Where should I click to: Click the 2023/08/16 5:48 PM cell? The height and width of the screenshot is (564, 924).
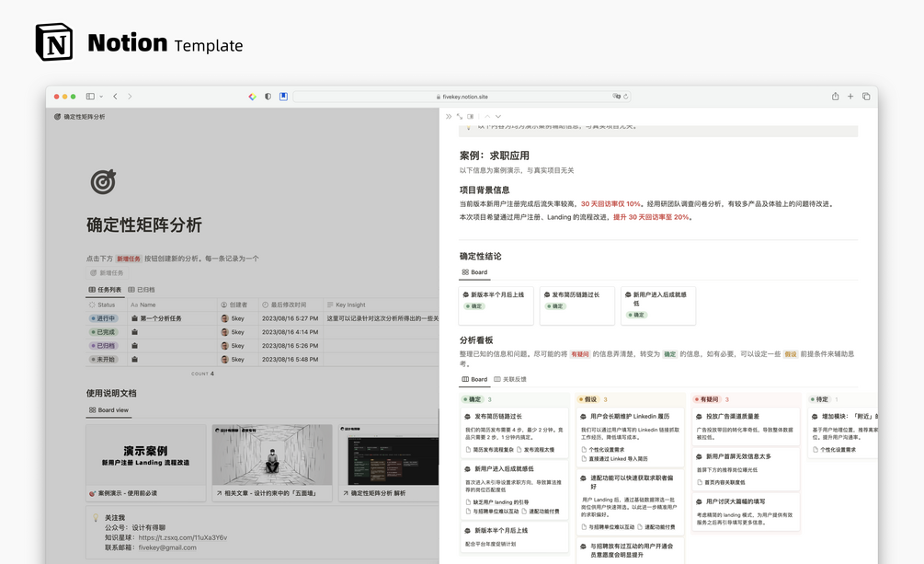pyautogui.click(x=290, y=359)
